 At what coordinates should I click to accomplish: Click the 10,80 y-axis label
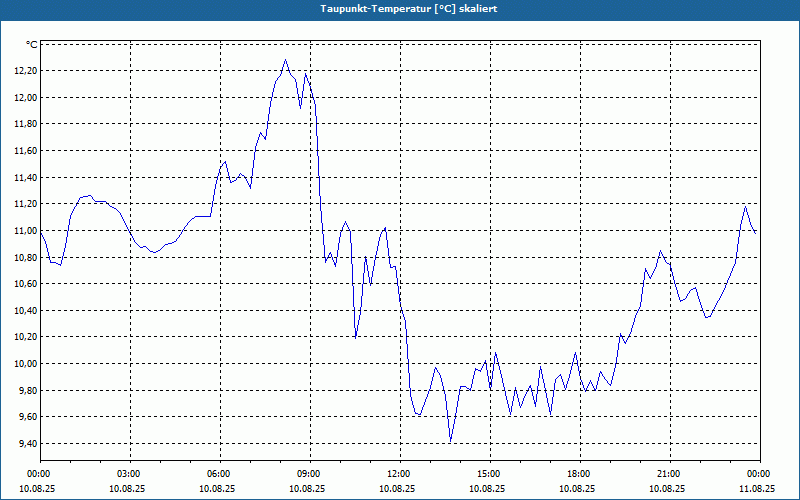click(26, 257)
